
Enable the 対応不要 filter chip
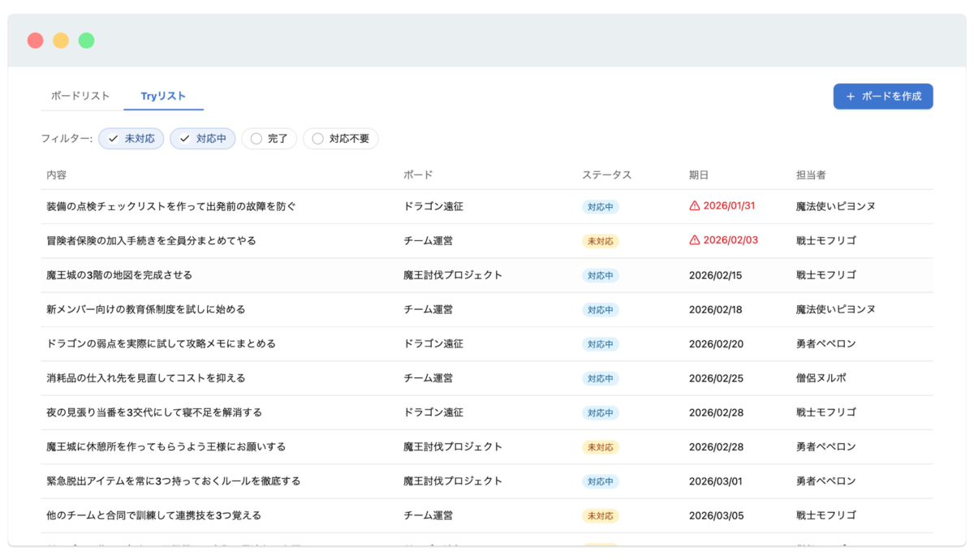tap(341, 139)
